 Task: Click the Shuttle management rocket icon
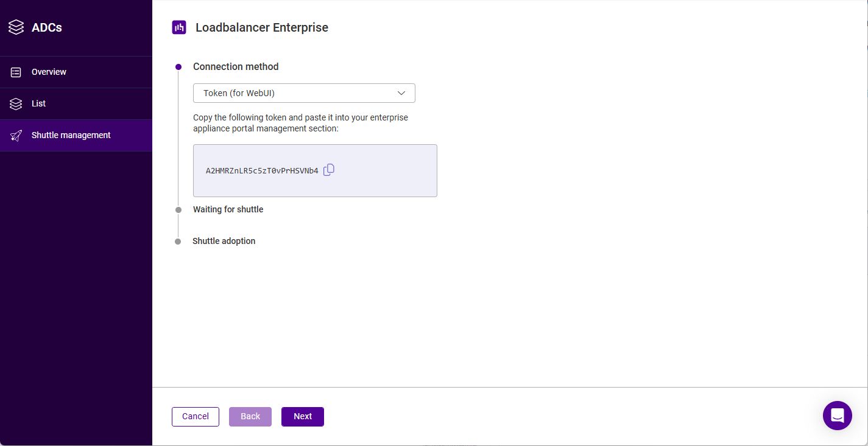pos(16,135)
